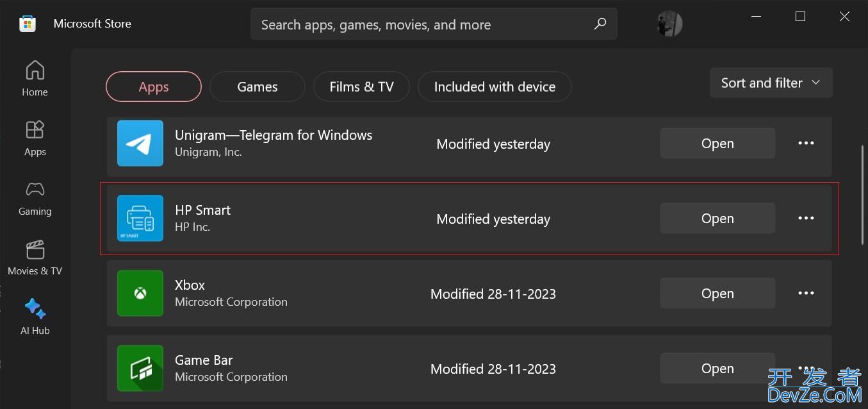This screenshot has height=409, width=868.
Task: Open more options for HP Smart
Action: (806, 219)
